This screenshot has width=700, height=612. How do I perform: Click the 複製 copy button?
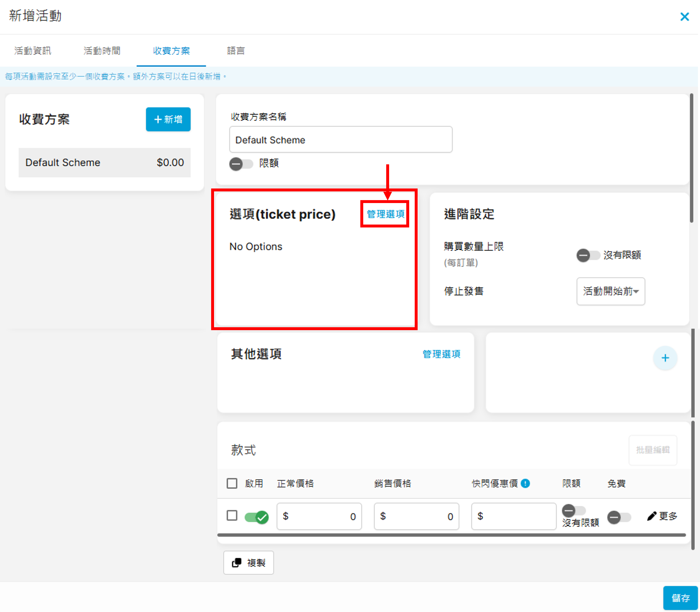tap(249, 563)
